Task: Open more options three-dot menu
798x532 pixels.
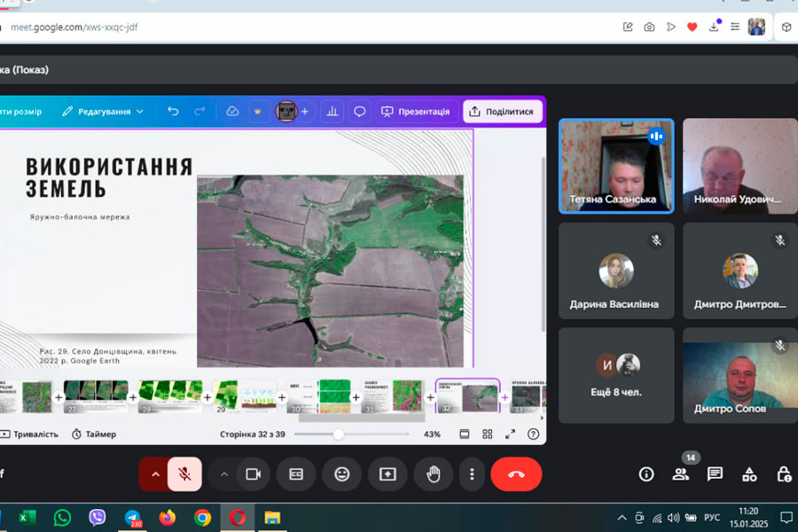Action: pos(472,474)
